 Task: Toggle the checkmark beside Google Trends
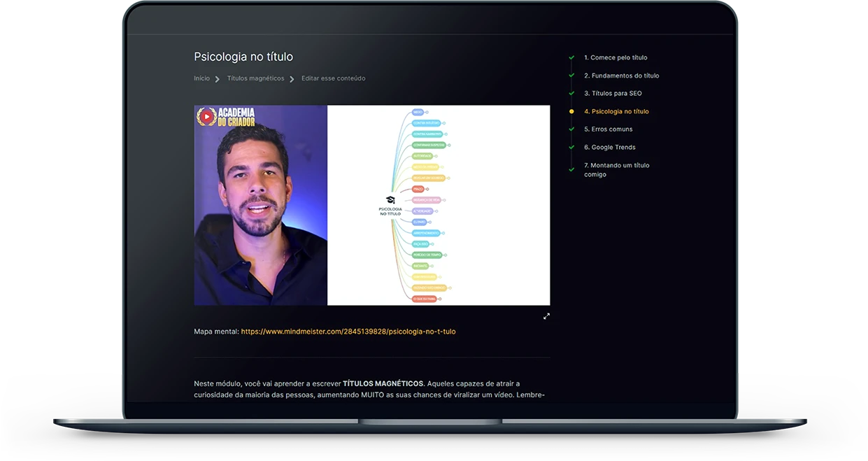(571, 148)
